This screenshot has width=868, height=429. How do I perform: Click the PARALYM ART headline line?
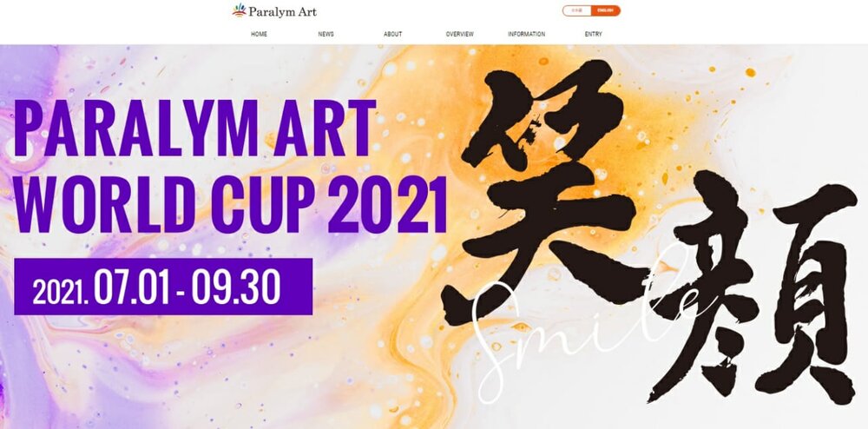click(195, 129)
